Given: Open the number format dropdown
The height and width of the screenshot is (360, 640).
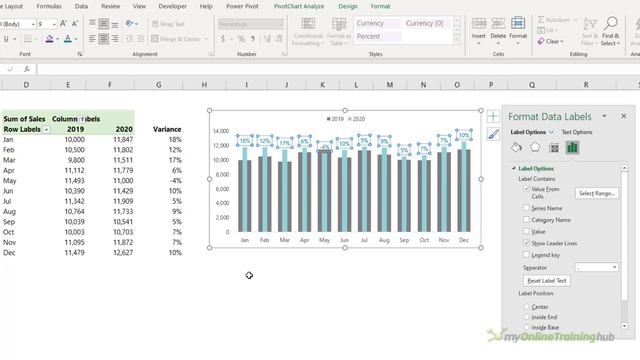Looking at the screenshot, I should (281, 24).
